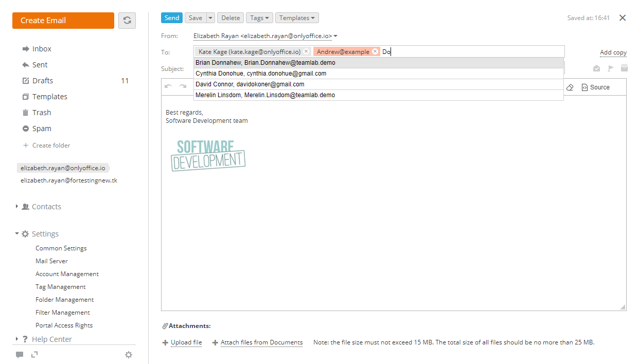Open the From sender address dropdown
Image resolution: width=638 pixels, height=364 pixels.
(265, 36)
